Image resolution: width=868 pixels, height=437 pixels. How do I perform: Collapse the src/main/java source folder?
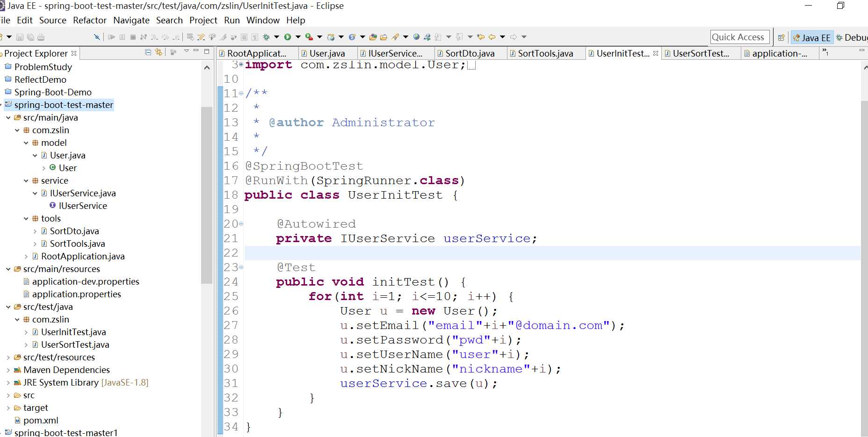[8, 118]
